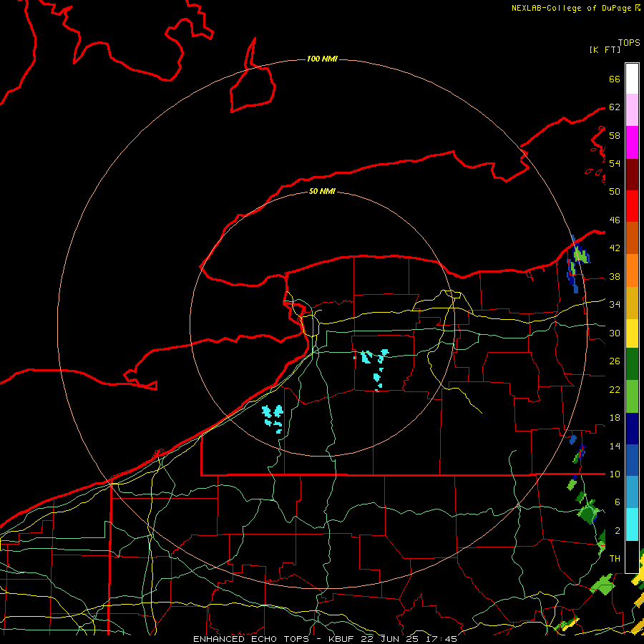
Task: Click the legend value "30"
Action: pos(615,333)
